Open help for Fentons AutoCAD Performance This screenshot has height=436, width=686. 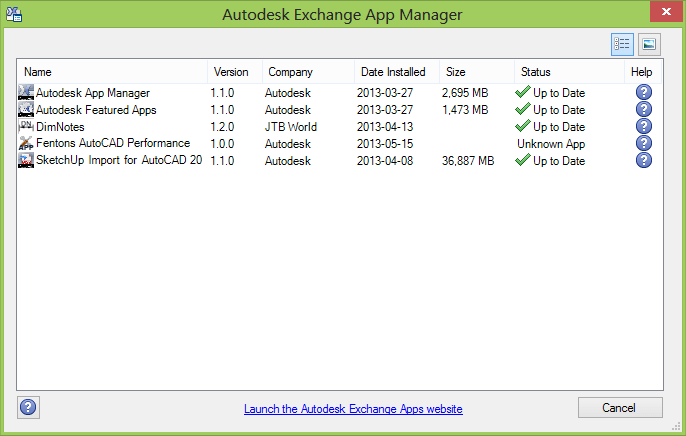(x=644, y=143)
